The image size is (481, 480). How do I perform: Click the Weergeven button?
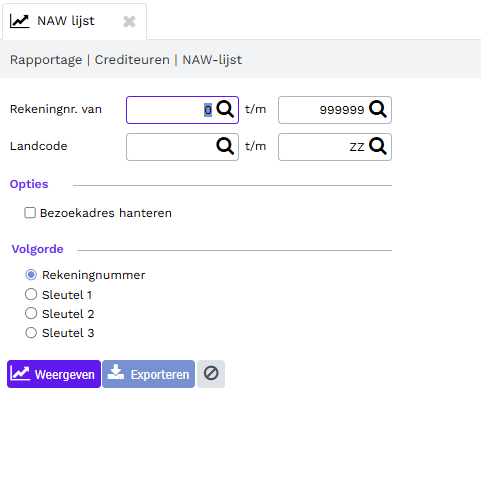click(x=54, y=374)
